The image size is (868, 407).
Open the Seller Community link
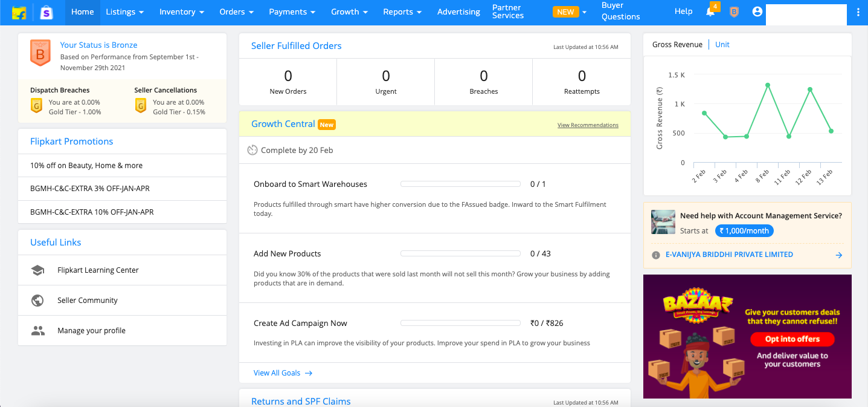88,301
